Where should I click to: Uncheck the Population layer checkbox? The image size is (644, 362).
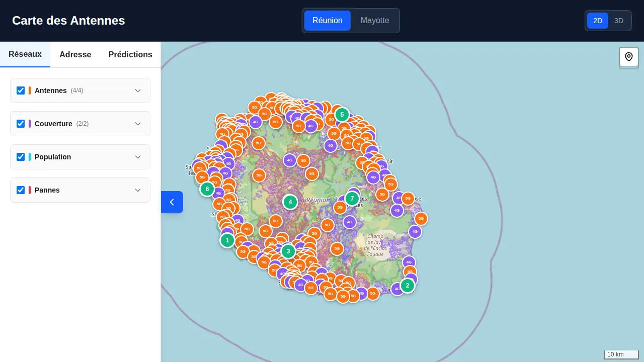[x=21, y=157]
